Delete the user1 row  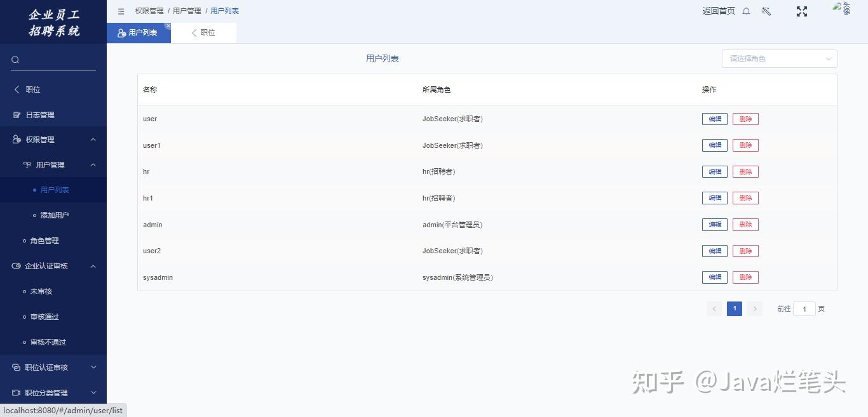point(745,145)
